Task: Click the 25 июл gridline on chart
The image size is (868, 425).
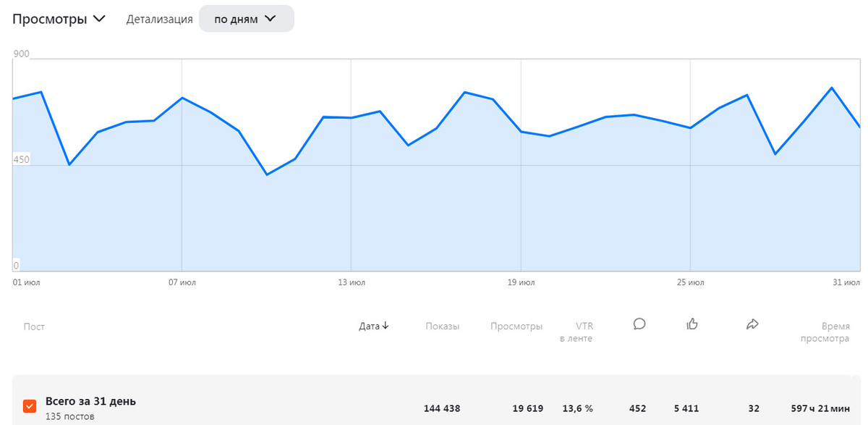Action: pos(690,165)
